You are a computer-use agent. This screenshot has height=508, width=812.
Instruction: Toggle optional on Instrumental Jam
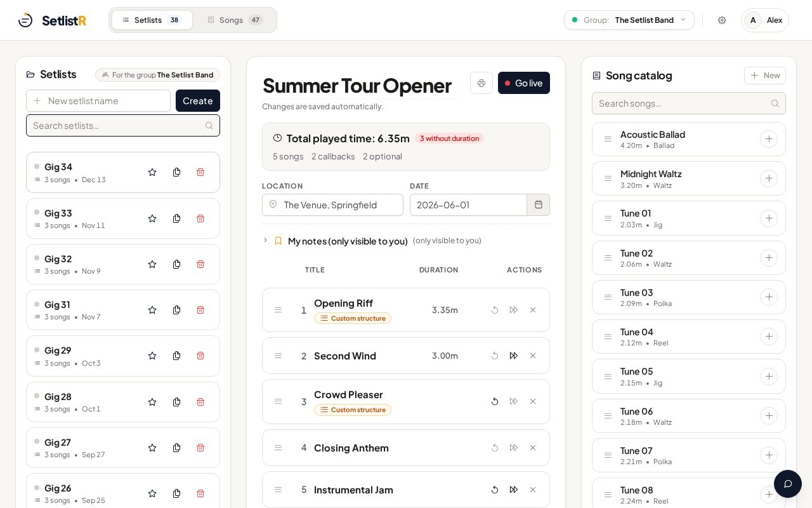click(514, 490)
